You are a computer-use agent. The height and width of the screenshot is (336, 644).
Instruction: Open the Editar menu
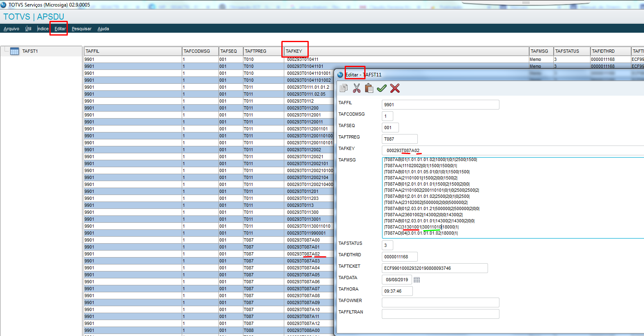(x=60, y=29)
